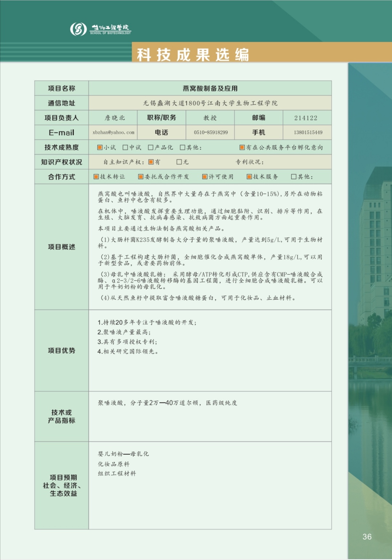Toggle the 有在公共服务平台孵化意向 checkbox
This screenshot has width=392, height=560.
(x=242, y=147)
